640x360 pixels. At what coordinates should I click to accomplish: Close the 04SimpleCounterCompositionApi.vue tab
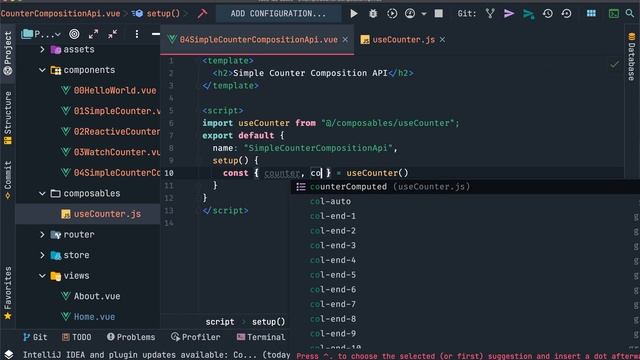(345, 40)
